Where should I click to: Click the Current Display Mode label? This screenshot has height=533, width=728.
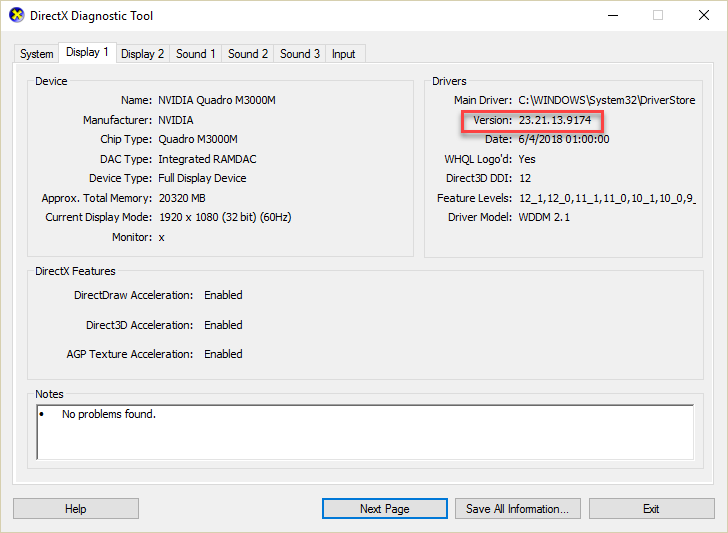(x=98, y=217)
